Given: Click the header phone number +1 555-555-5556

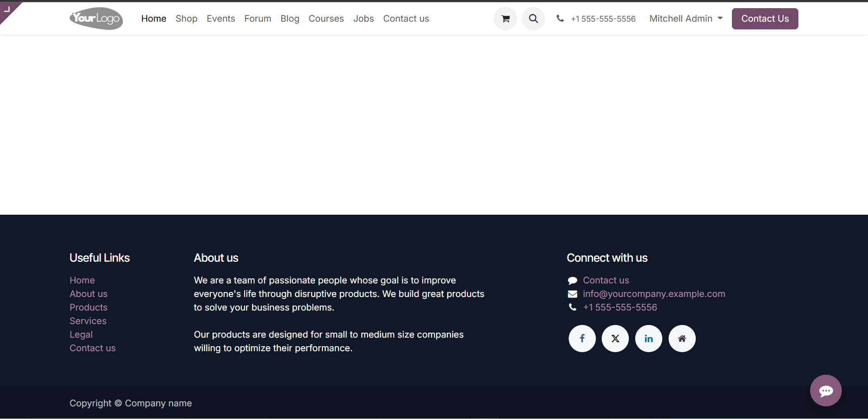Looking at the screenshot, I should pyautogui.click(x=603, y=19).
